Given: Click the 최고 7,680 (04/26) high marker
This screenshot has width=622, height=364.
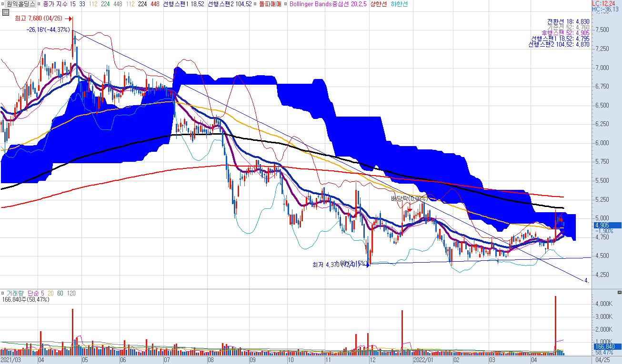Looking at the screenshot, I should point(39,19).
